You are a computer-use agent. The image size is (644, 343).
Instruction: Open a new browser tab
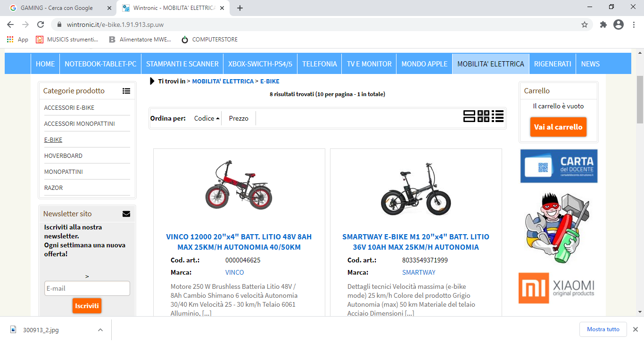pyautogui.click(x=240, y=8)
